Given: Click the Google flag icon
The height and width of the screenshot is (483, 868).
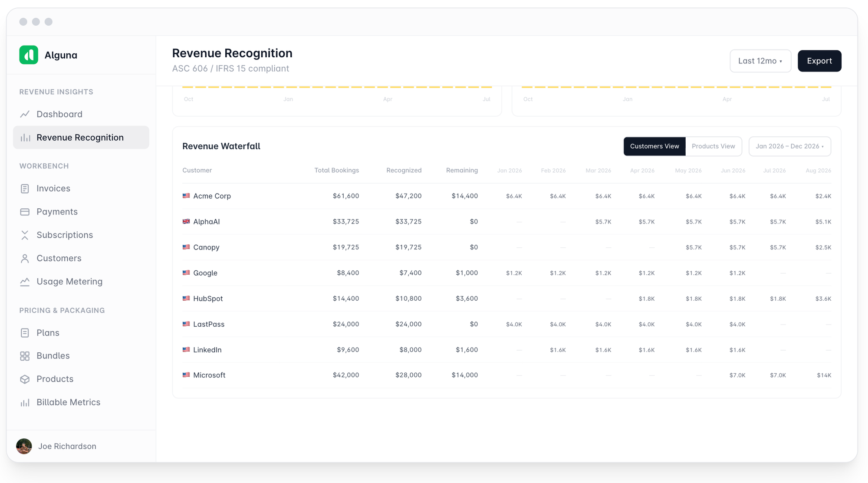Looking at the screenshot, I should pyautogui.click(x=186, y=273).
